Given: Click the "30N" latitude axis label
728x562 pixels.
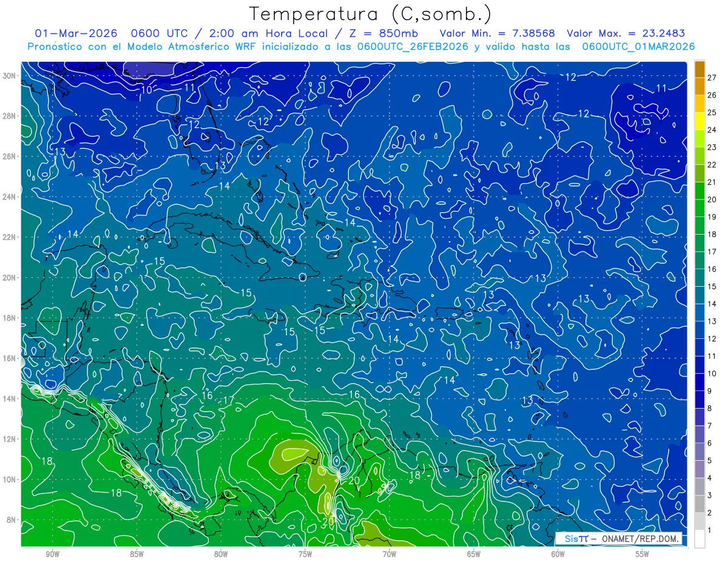Looking at the screenshot, I should [9, 76].
